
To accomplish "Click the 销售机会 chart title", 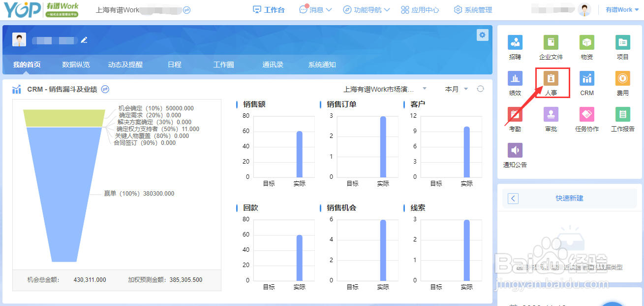I will click(341, 208).
